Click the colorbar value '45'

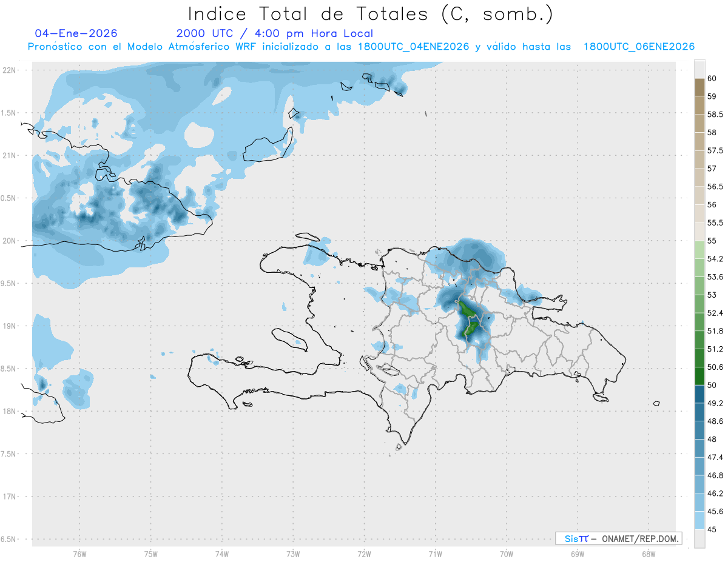point(712,529)
